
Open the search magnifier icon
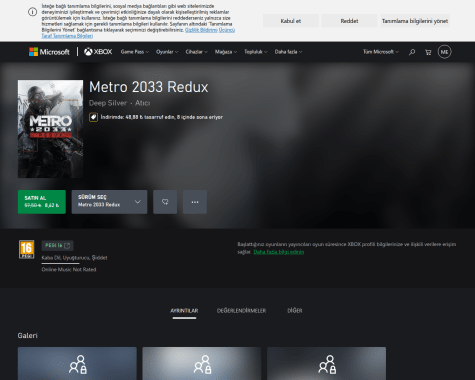pyautogui.click(x=412, y=52)
